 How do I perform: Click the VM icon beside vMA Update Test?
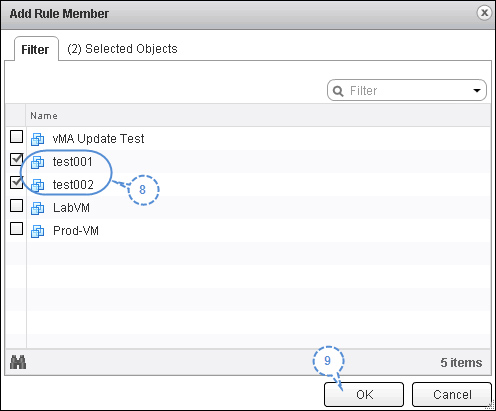[37, 139]
